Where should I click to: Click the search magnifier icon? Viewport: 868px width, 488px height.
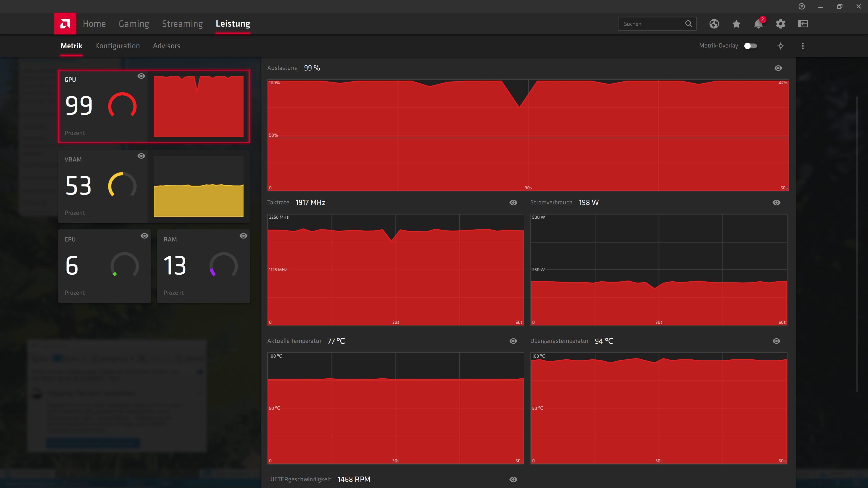pos(688,24)
